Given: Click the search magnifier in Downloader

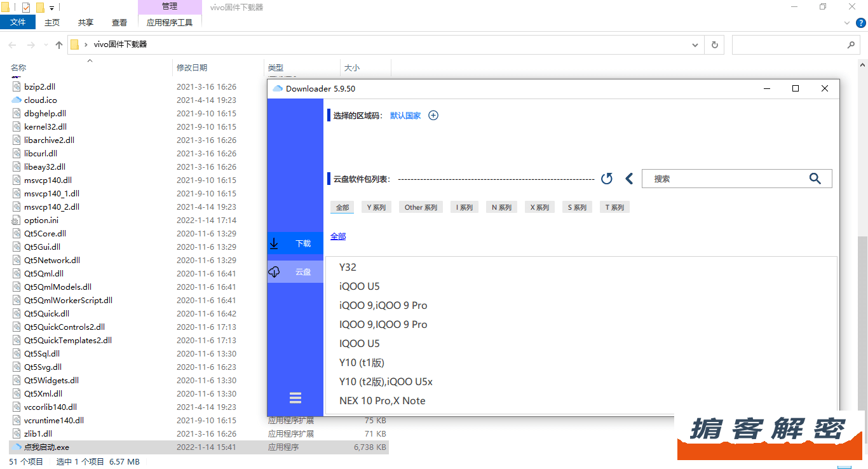Looking at the screenshot, I should click(x=815, y=179).
